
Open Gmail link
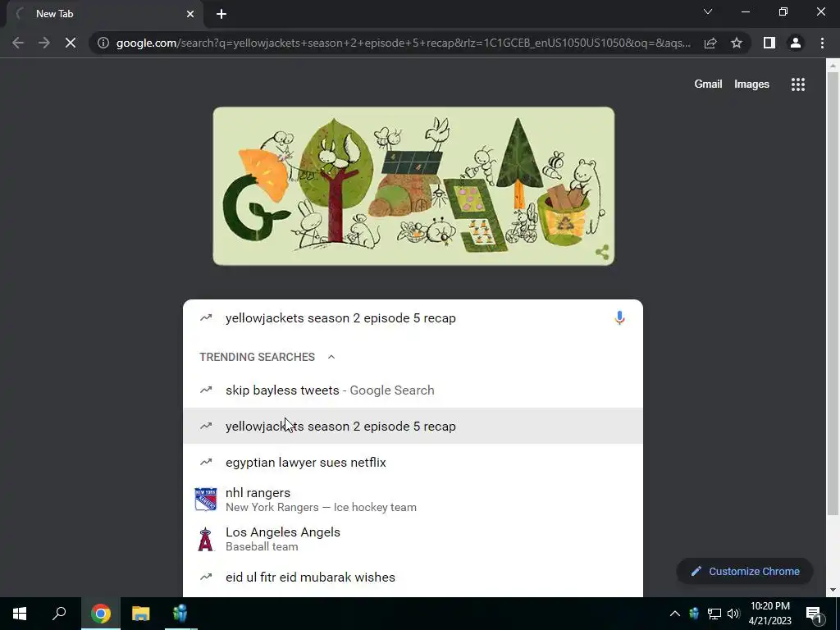pyautogui.click(x=708, y=84)
